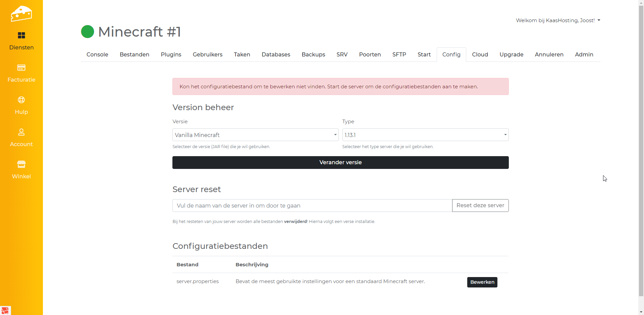The width and height of the screenshot is (644, 315).
Task: Go to the Bestanden tab
Action: pos(135,55)
